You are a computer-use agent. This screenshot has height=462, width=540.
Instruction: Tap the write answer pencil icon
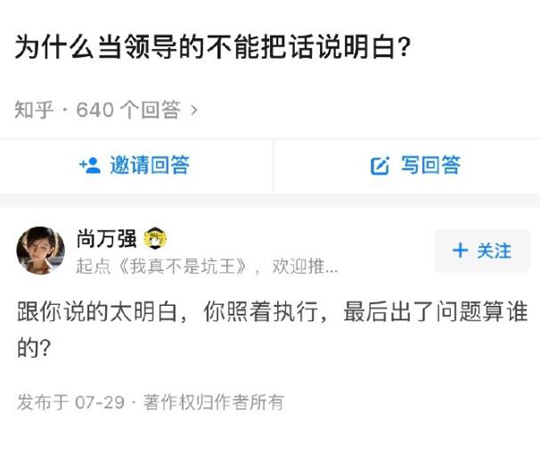click(x=380, y=166)
